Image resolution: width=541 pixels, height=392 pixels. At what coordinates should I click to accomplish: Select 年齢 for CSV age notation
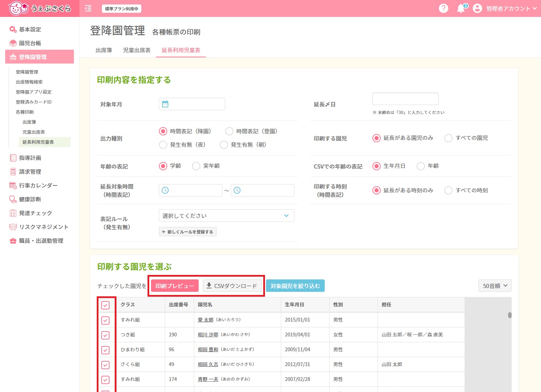click(421, 166)
